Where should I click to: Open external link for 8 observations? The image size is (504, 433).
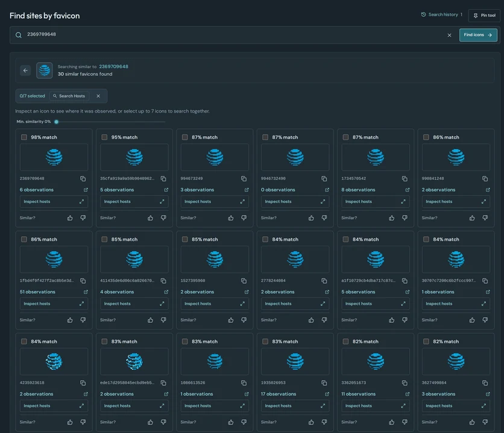[x=408, y=190]
